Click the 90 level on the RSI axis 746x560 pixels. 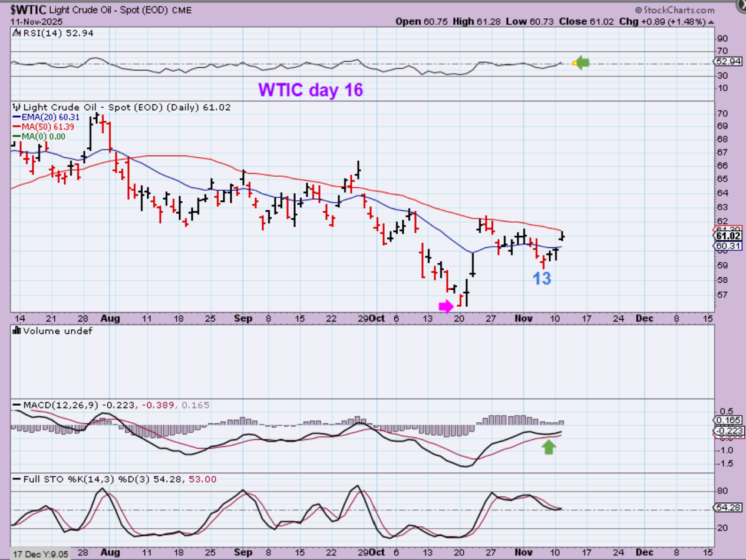[x=724, y=38]
